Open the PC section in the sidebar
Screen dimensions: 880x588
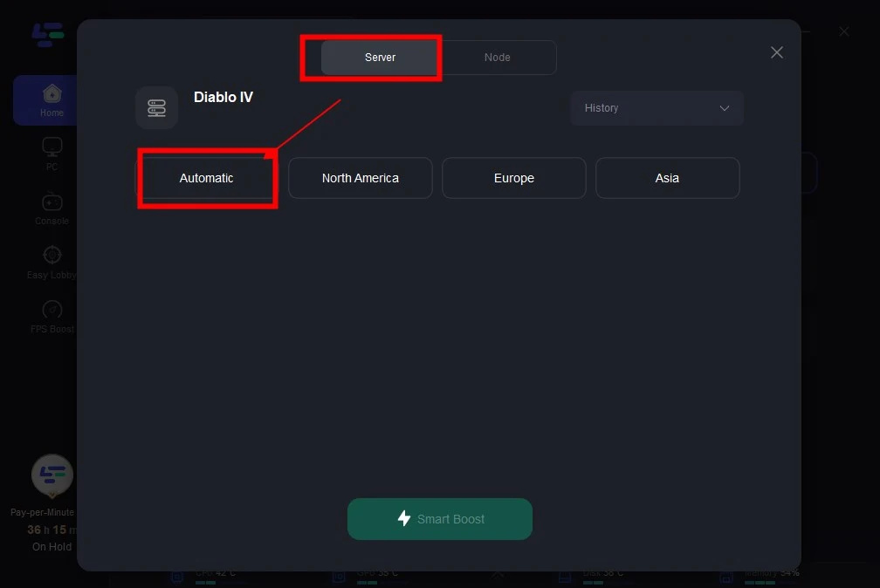pos(52,154)
